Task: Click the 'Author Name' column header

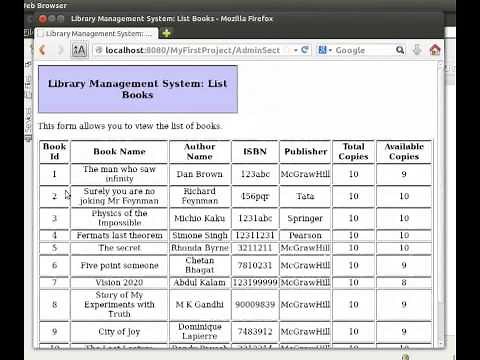Action: 200,152
